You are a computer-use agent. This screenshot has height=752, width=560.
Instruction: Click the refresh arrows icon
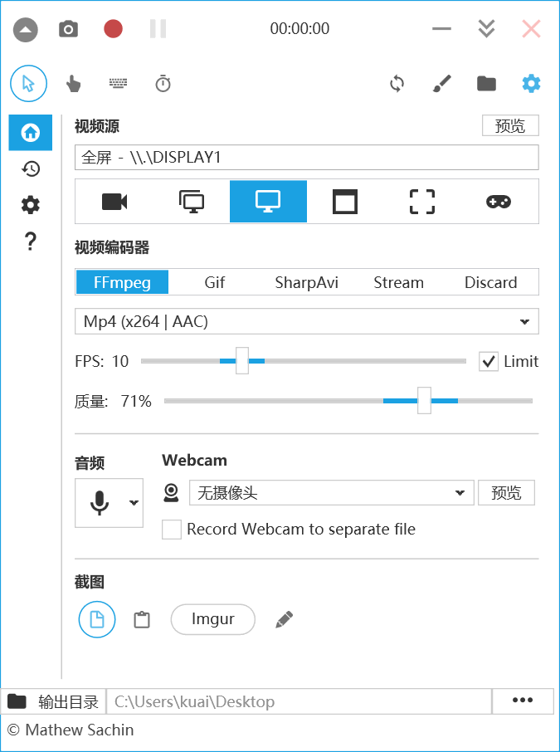[397, 84]
